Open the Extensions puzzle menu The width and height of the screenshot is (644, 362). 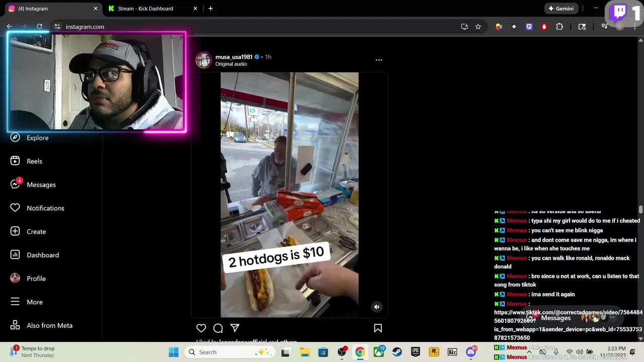[x=559, y=27]
